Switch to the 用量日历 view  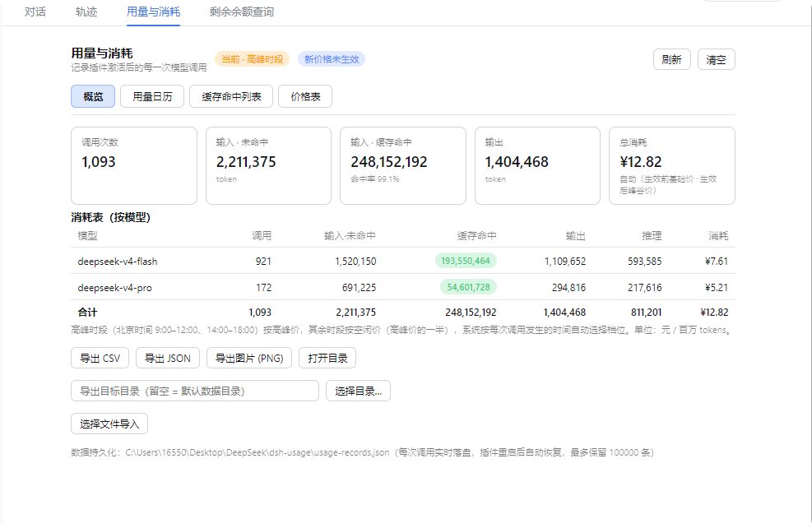click(x=152, y=96)
